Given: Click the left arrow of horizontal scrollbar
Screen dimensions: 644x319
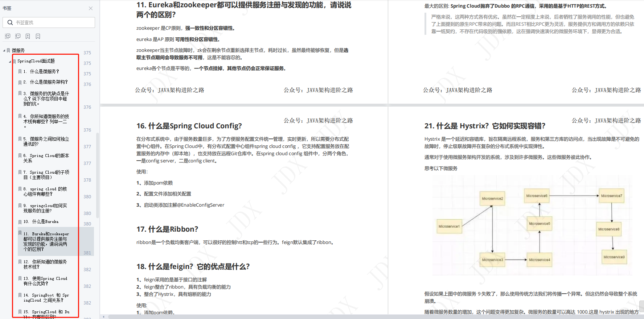Looking at the screenshot, I should (104, 317).
